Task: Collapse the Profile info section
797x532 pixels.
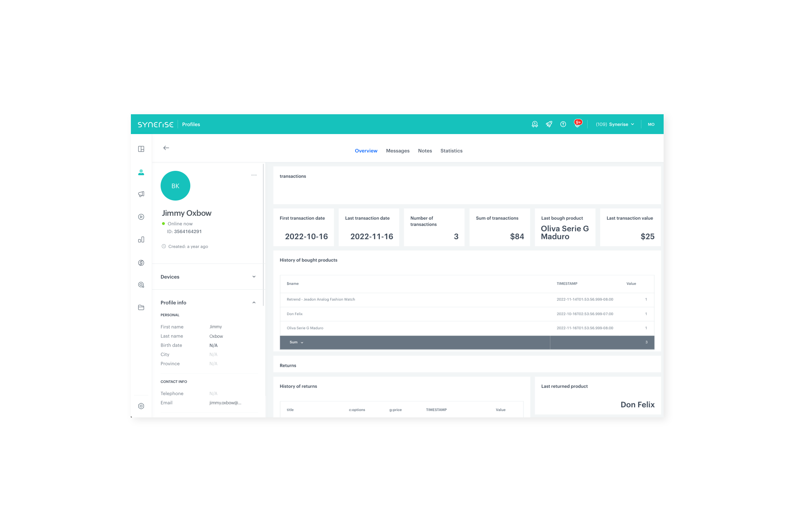Action: point(254,303)
